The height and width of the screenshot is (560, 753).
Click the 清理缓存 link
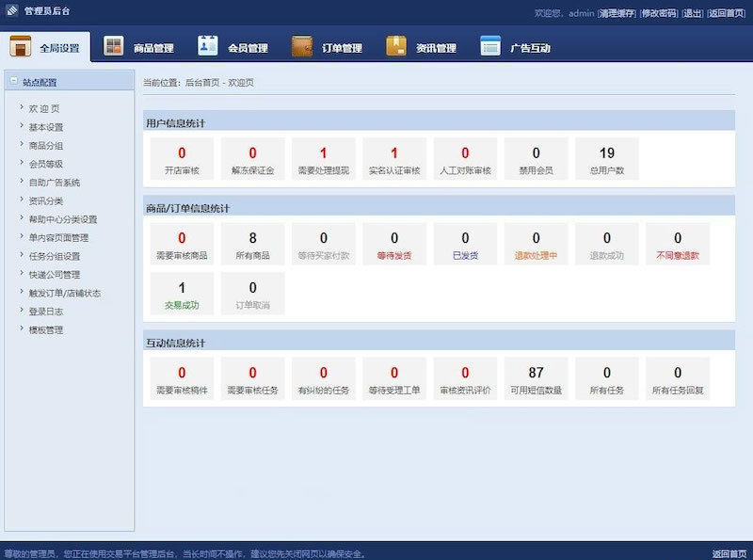[x=617, y=12]
